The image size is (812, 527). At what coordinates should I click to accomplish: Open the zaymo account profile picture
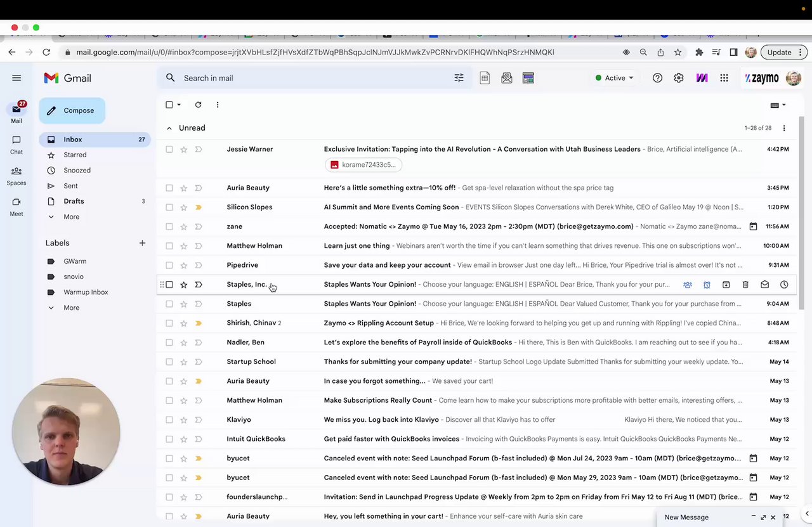click(x=793, y=78)
